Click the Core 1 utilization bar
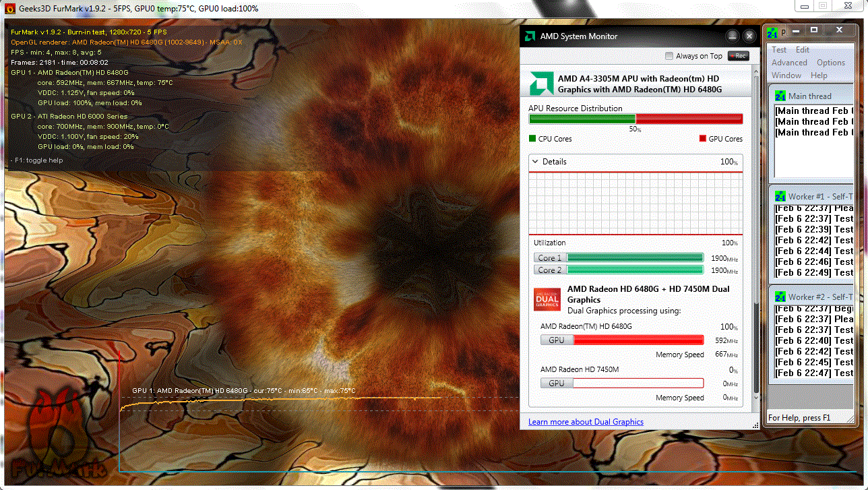 635,257
